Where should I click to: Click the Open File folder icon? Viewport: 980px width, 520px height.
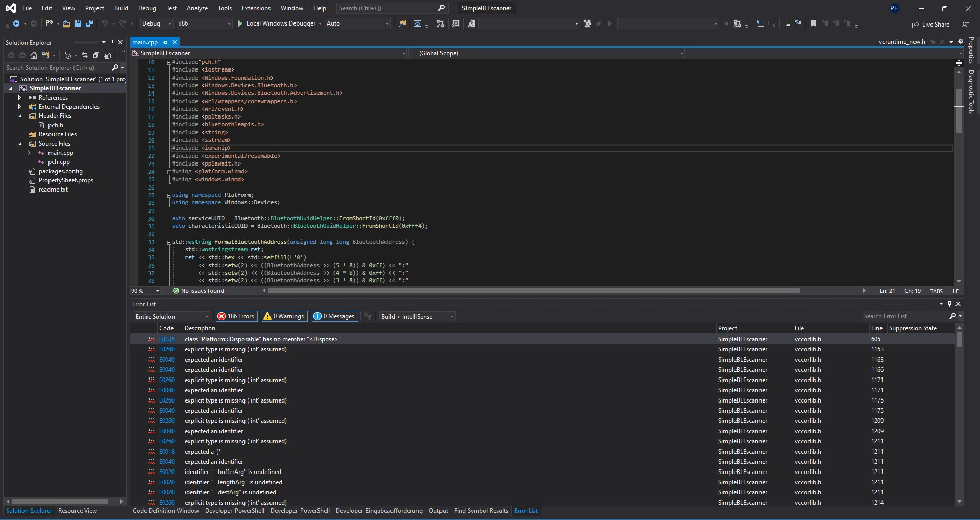point(66,23)
